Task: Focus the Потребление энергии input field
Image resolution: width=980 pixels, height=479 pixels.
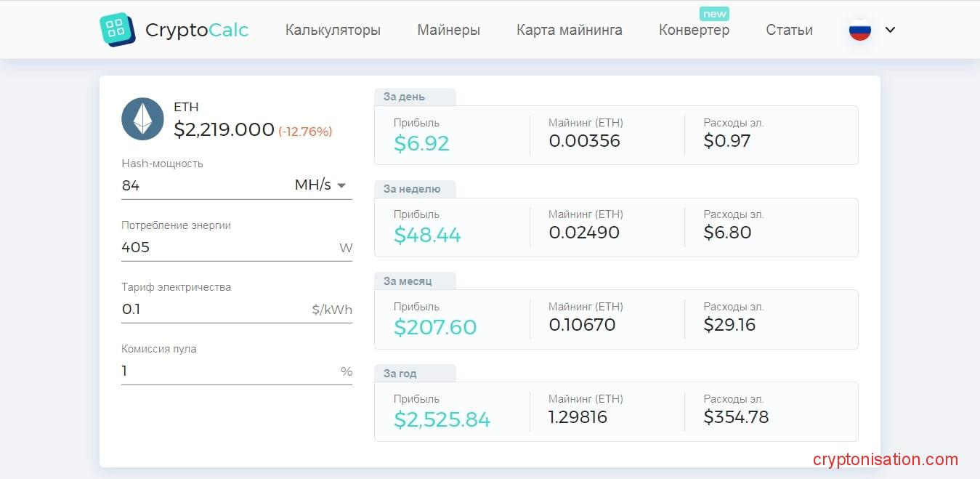Action: 225,247
